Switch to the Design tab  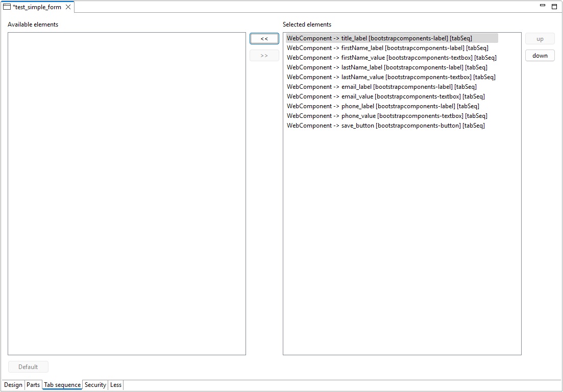[13, 385]
